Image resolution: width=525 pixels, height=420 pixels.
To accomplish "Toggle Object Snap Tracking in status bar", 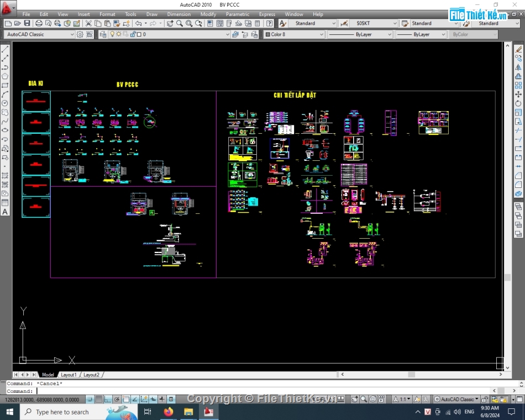I will (135, 399).
